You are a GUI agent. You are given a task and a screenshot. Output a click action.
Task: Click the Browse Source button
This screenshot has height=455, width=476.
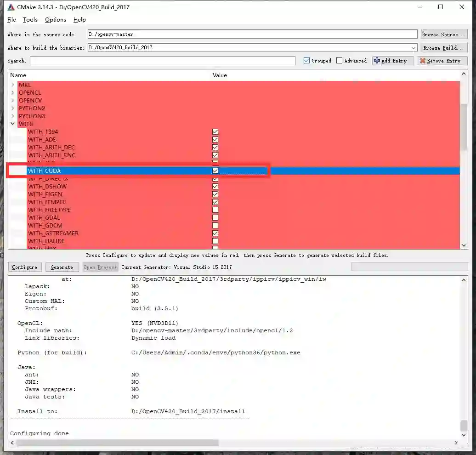coord(444,34)
